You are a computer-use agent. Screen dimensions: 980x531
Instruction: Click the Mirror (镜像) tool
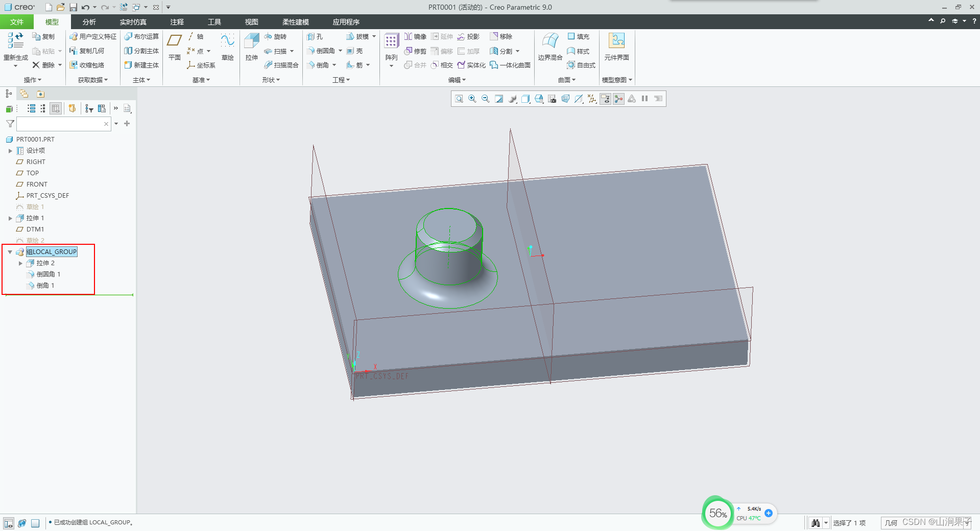coord(415,37)
